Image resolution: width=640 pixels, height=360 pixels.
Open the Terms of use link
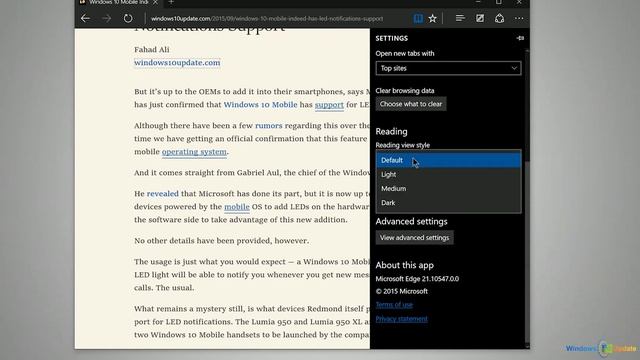394,304
